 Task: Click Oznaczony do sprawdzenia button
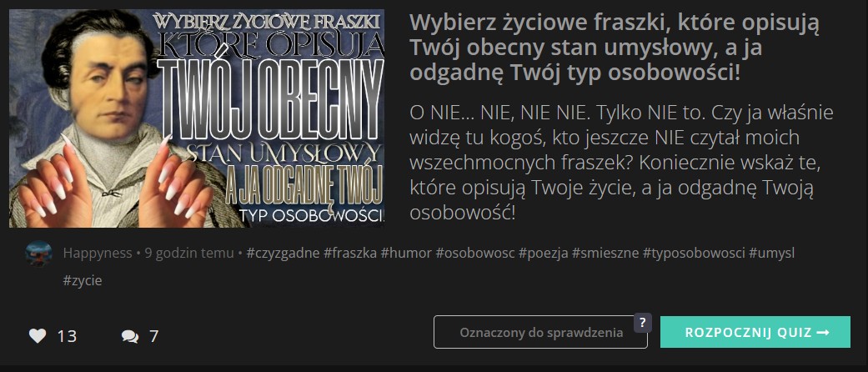[540, 332]
